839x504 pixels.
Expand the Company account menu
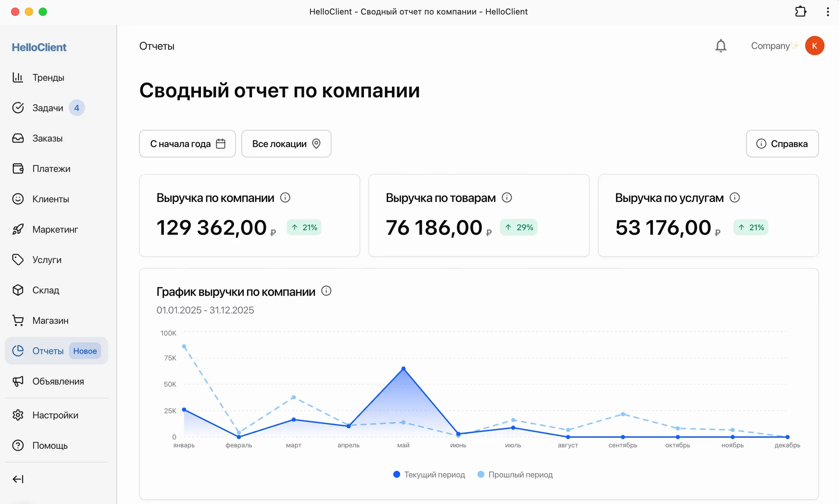point(774,46)
